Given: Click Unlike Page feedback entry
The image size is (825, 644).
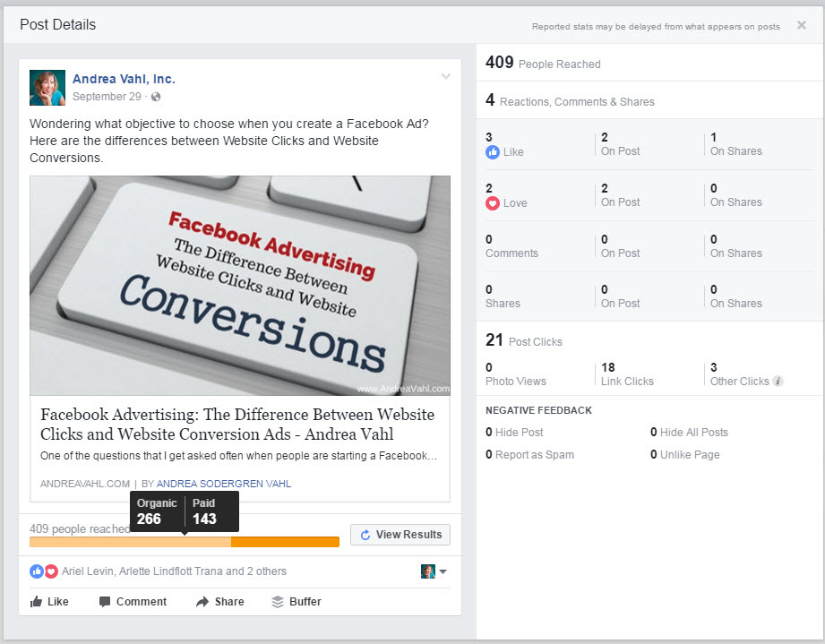Looking at the screenshot, I should (x=685, y=455).
